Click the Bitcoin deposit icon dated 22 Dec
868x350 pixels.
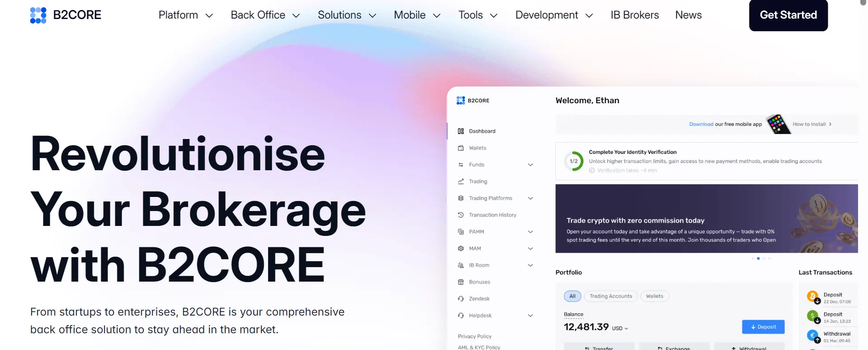(x=813, y=297)
